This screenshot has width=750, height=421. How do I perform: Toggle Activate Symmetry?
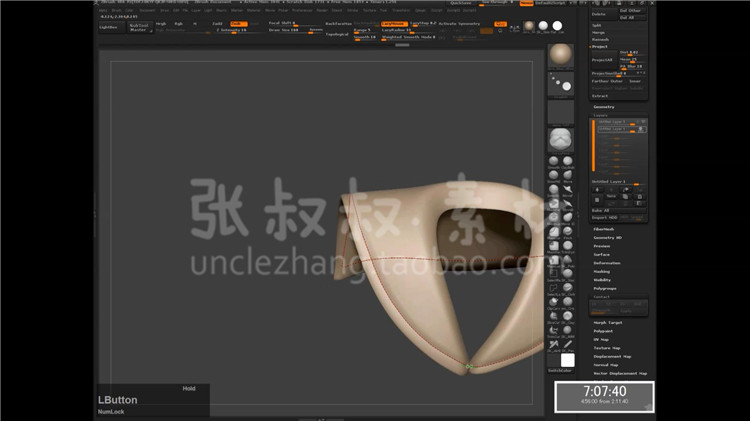[x=459, y=23]
